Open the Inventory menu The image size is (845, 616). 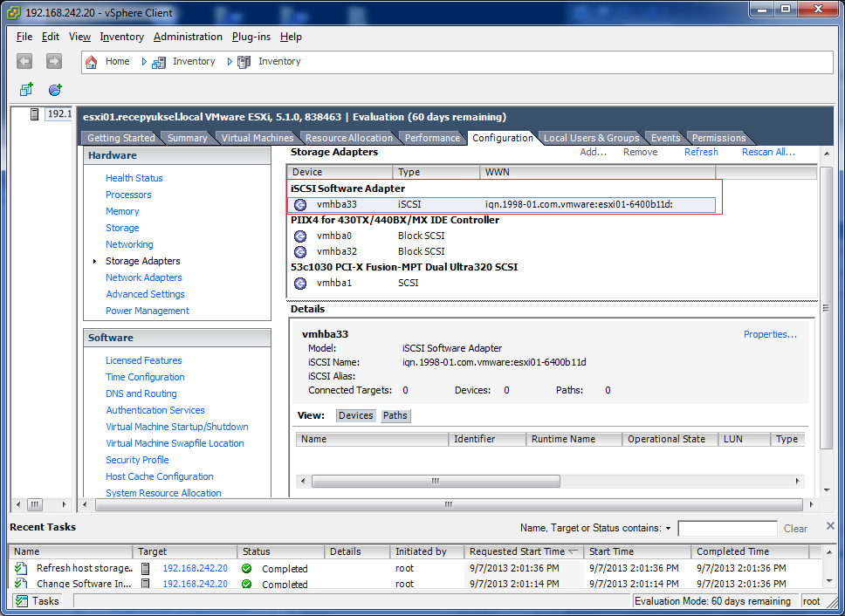[122, 37]
